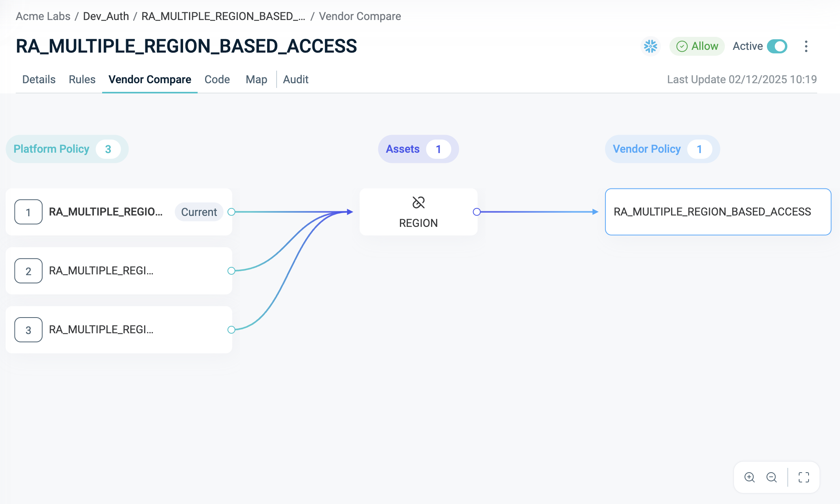Click the Current badge on policy 1
The width and height of the screenshot is (840, 504).
pos(199,212)
